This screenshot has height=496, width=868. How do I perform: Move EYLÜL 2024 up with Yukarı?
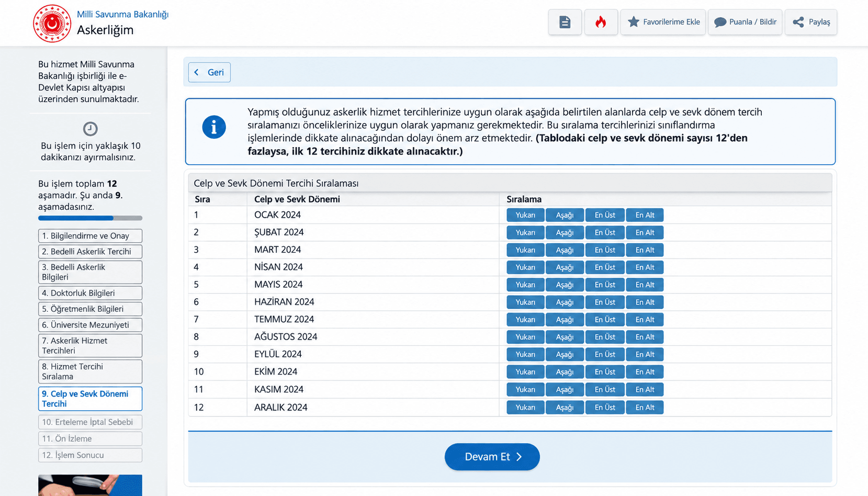coord(525,354)
